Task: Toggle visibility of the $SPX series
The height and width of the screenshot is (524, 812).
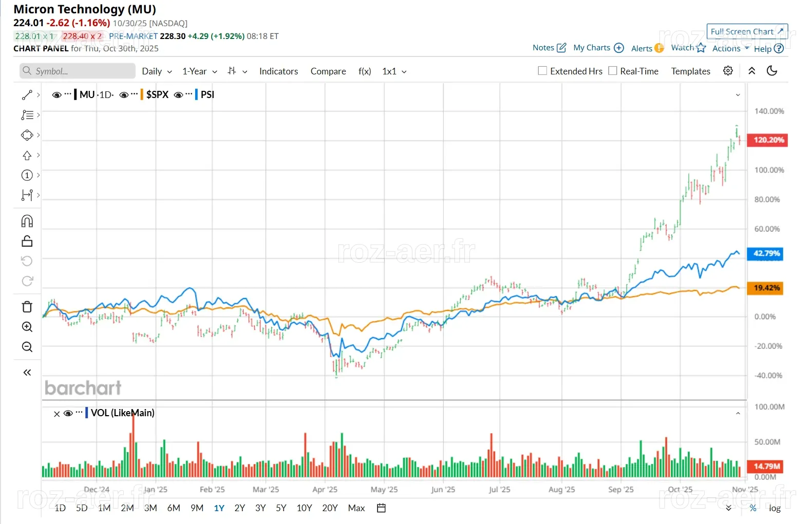Action: pos(123,95)
